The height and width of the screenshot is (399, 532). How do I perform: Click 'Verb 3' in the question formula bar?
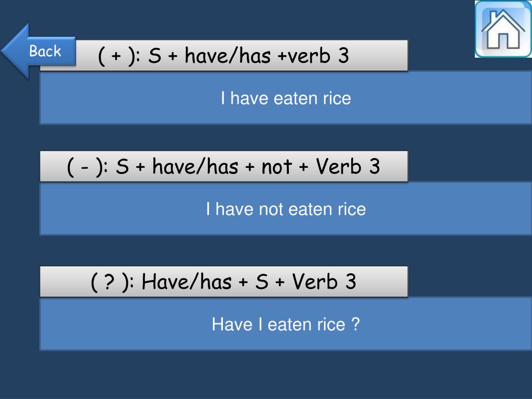pyautogui.click(x=324, y=282)
